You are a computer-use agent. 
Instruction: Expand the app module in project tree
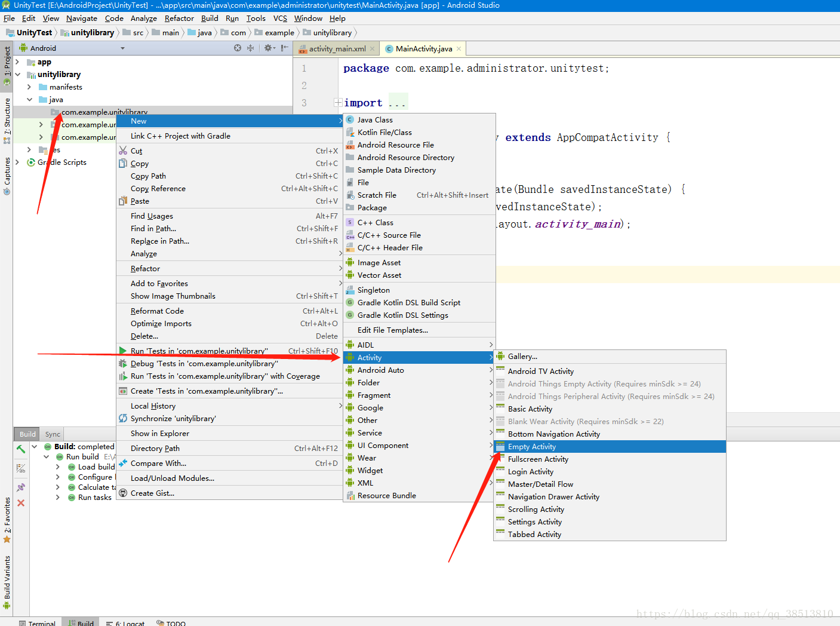pos(17,62)
